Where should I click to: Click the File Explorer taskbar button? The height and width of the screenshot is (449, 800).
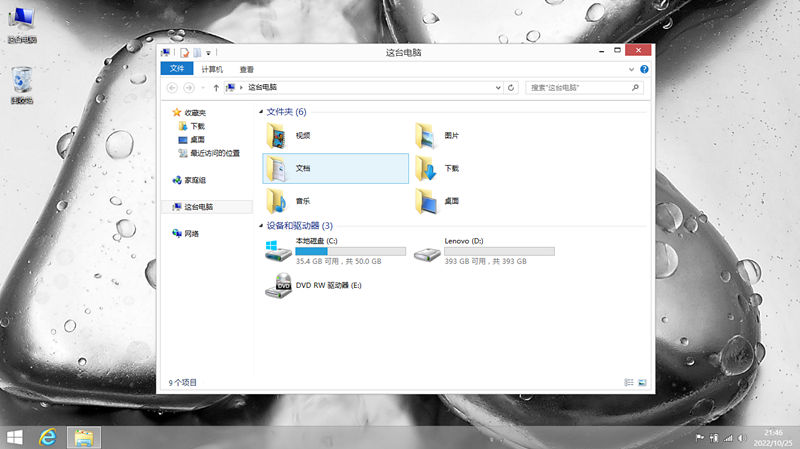[84, 437]
